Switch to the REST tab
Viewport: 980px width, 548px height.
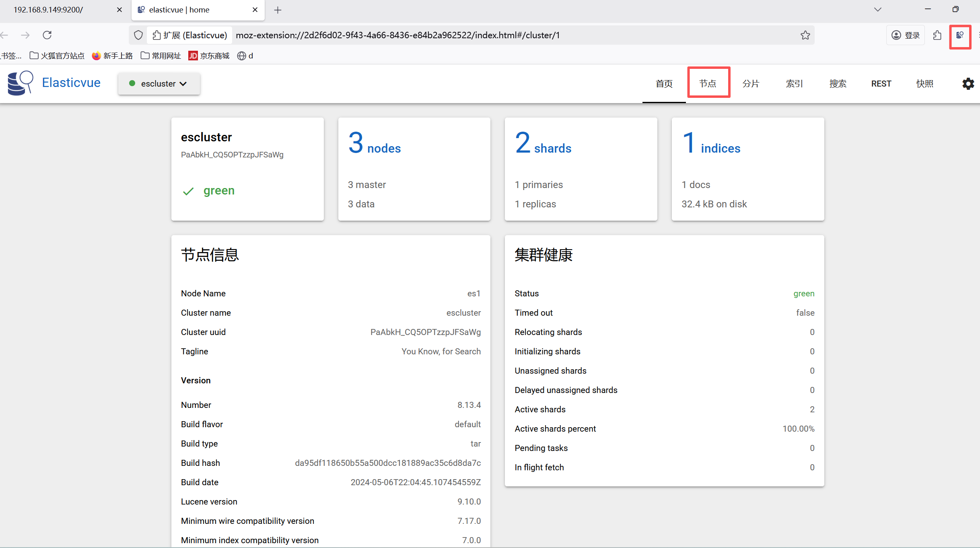[x=881, y=84]
